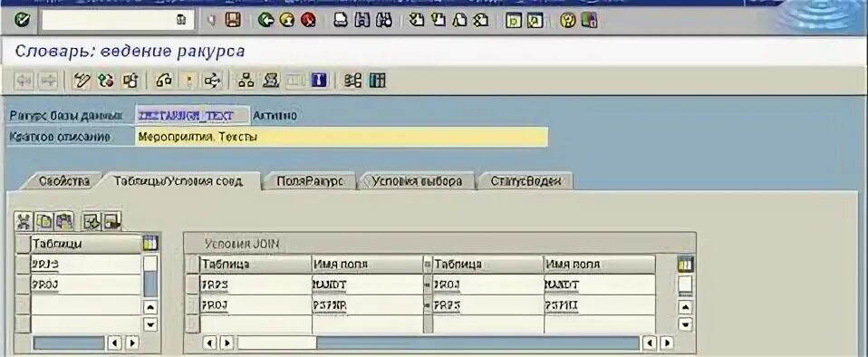Insert a row with the insert-row icon
The height and width of the screenshot is (357, 868).
(92, 221)
